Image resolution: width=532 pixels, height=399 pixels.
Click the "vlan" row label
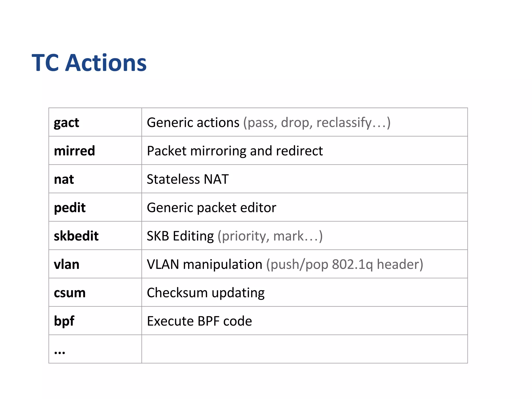pos(66,264)
